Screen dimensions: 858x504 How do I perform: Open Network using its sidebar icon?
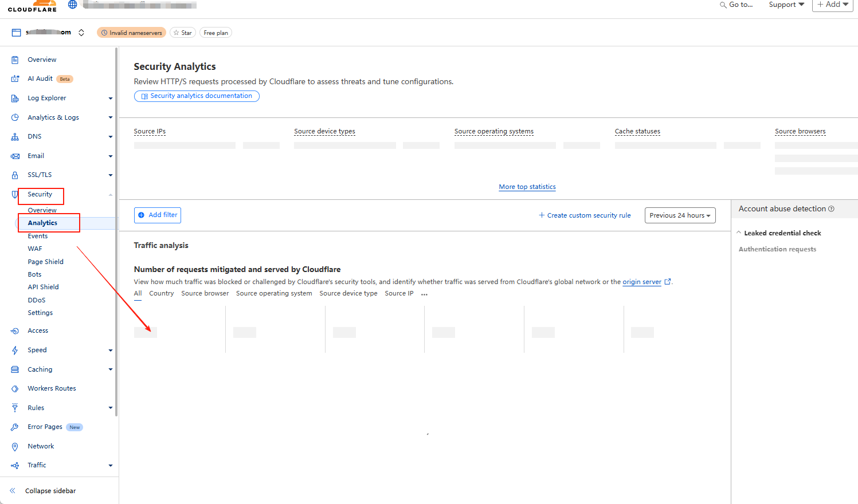point(15,446)
